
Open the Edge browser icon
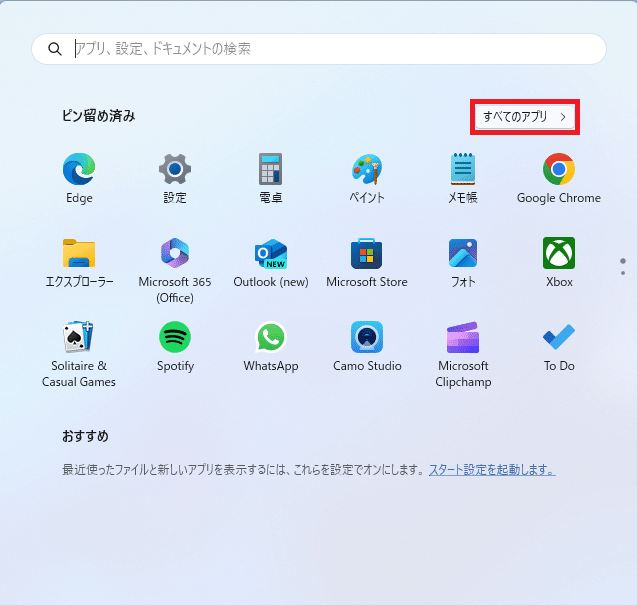click(x=79, y=169)
